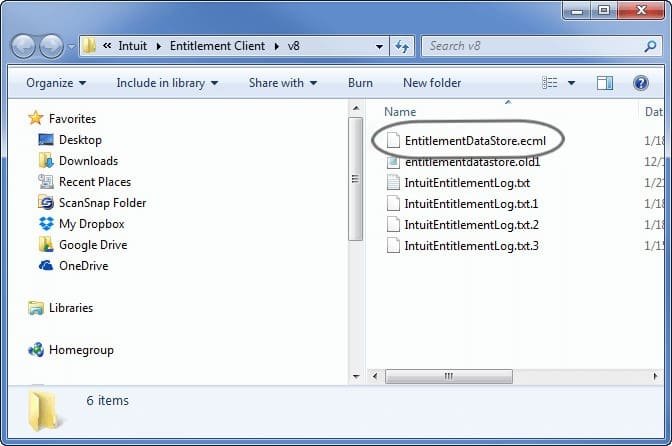Open the address bar history dropdown arrow
This screenshot has width=672, height=446.
(380, 46)
